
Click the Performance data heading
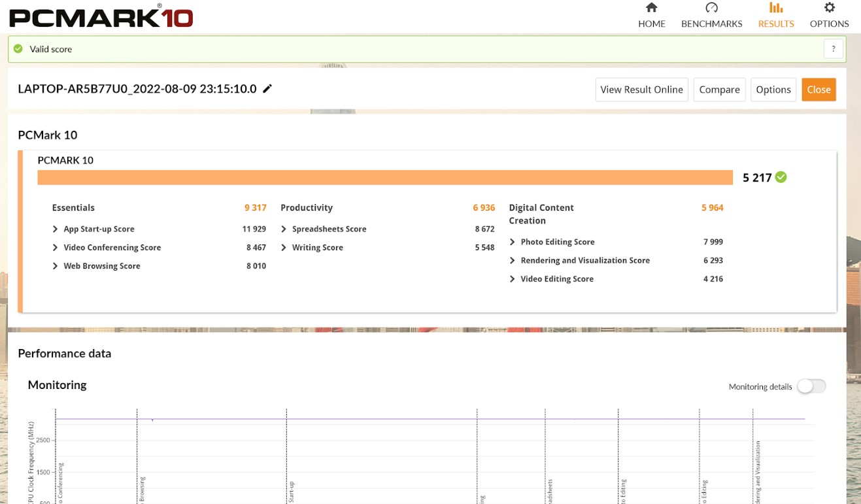[65, 354]
